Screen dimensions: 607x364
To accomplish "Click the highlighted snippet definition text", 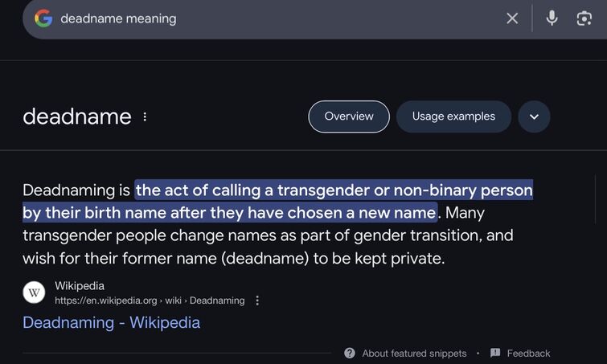I will (x=277, y=201).
